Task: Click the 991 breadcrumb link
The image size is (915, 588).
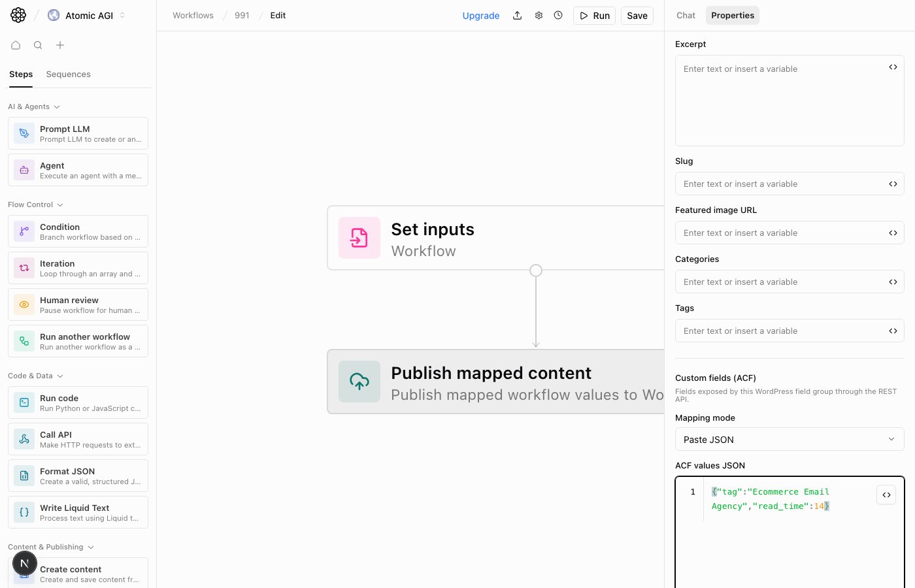Action: (x=242, y=16)
